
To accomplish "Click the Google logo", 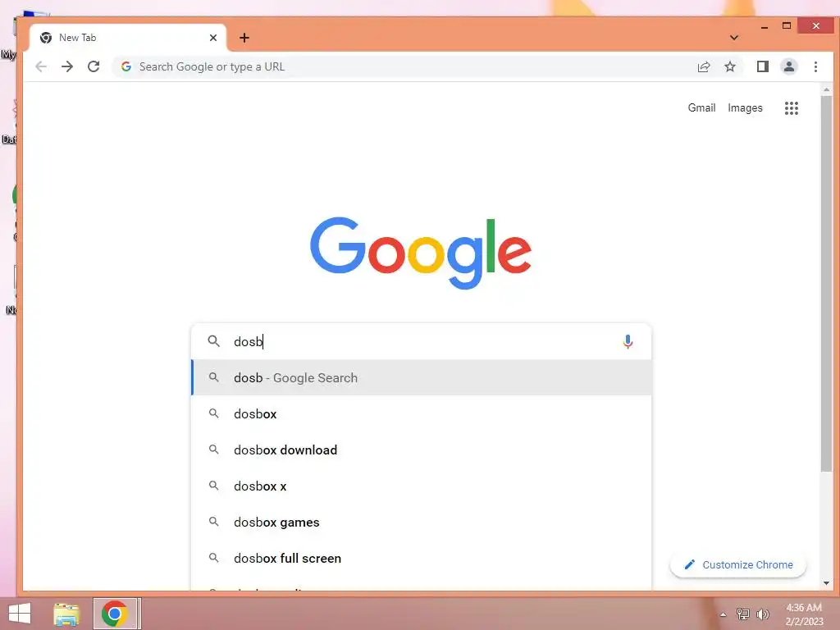I will tap(421, 253).
